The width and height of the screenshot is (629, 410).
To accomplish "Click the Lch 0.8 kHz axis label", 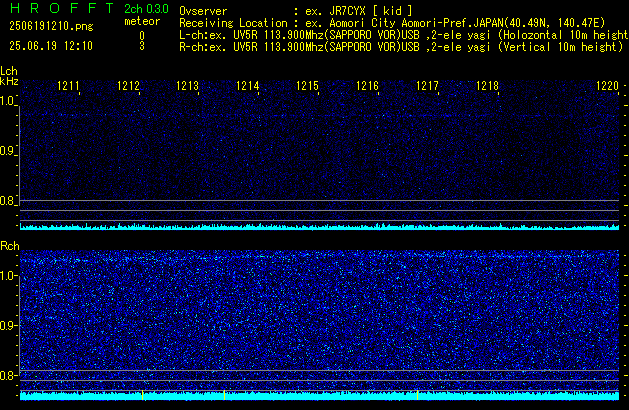I will tap(7, 201).
